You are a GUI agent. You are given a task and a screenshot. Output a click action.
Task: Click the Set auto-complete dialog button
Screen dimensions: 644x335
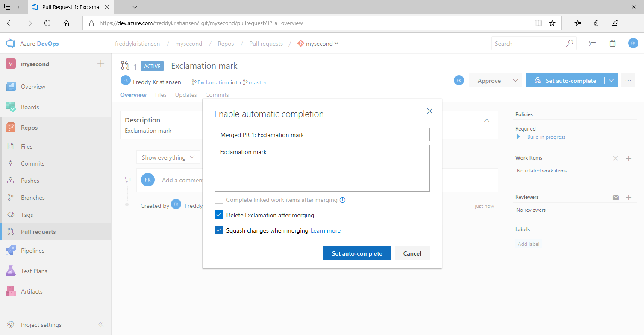tap(357, 253)
